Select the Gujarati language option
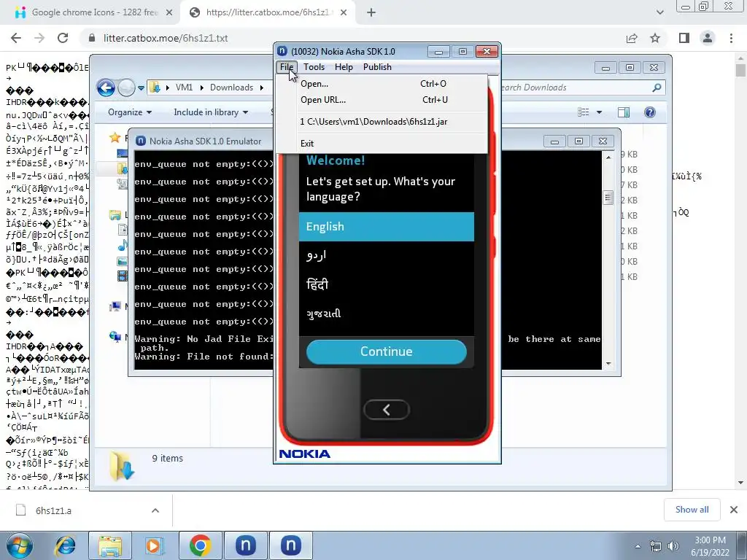Screen dimensions: 747x560 click(387, 314)
